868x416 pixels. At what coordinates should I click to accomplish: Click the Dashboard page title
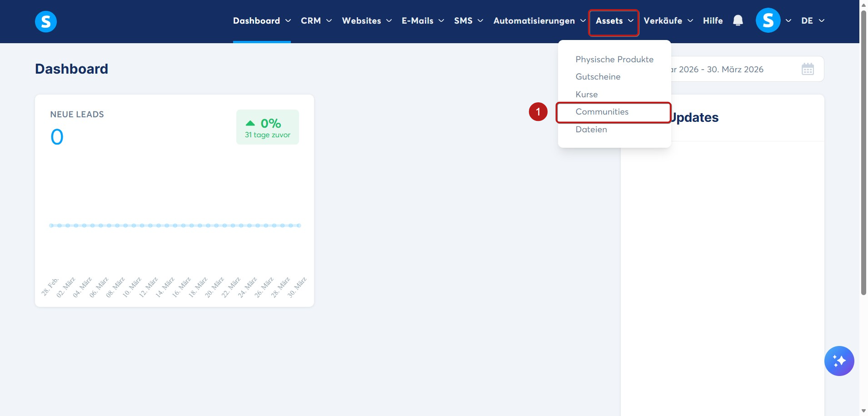71,69
